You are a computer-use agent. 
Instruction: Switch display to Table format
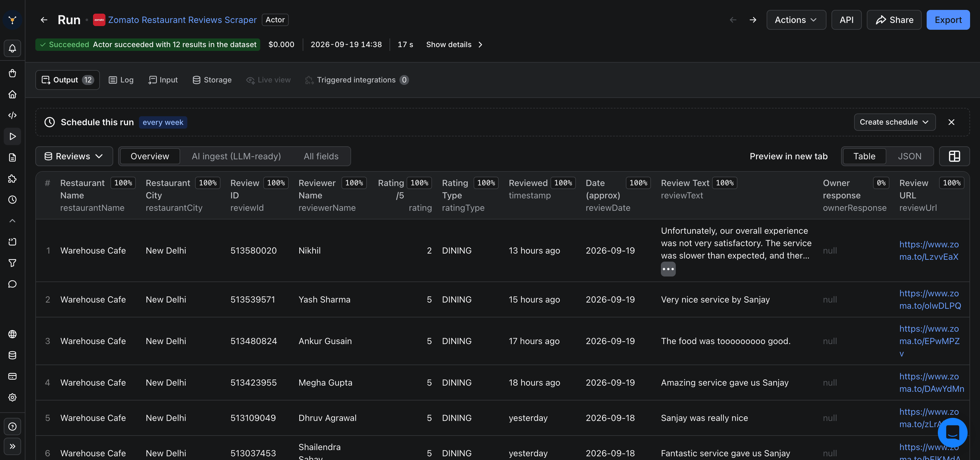tap(864, 156)
